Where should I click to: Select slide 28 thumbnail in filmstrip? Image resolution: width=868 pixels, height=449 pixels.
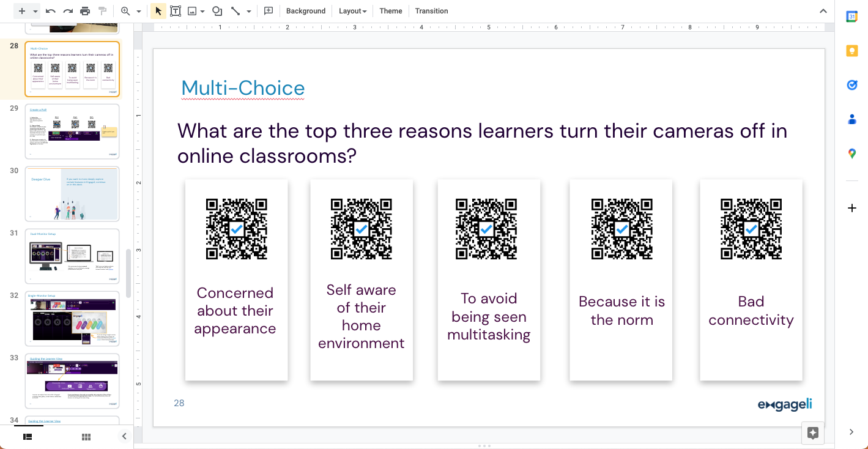72,69
